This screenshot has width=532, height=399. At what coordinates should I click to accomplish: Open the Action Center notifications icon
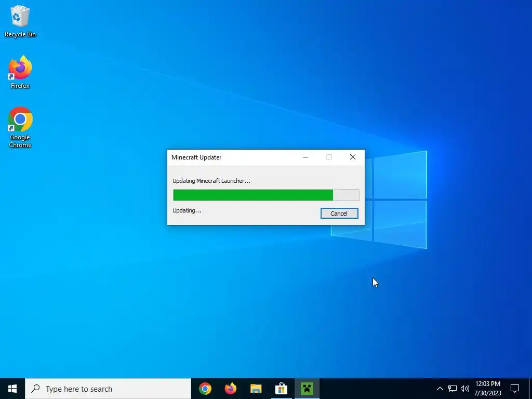(515, 389)
